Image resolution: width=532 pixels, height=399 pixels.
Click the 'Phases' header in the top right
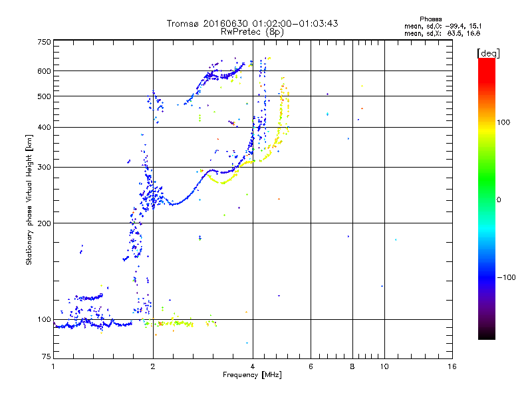(430, 19)
